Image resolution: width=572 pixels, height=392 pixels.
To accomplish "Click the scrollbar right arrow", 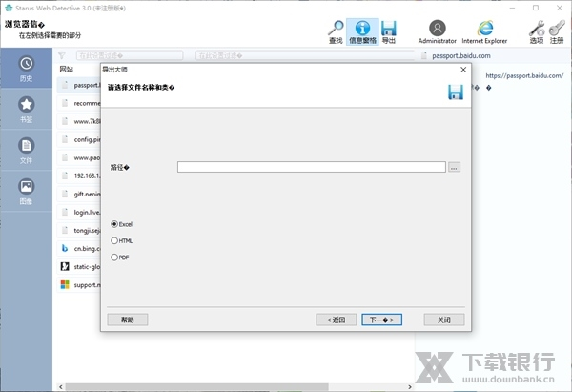I will pos(410,387).
